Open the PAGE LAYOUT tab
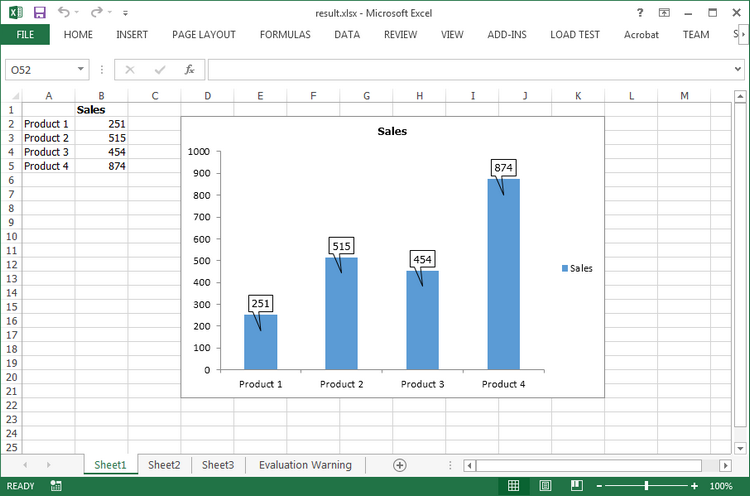Viewport: 750px width, 496px height. tap(204, 34)
